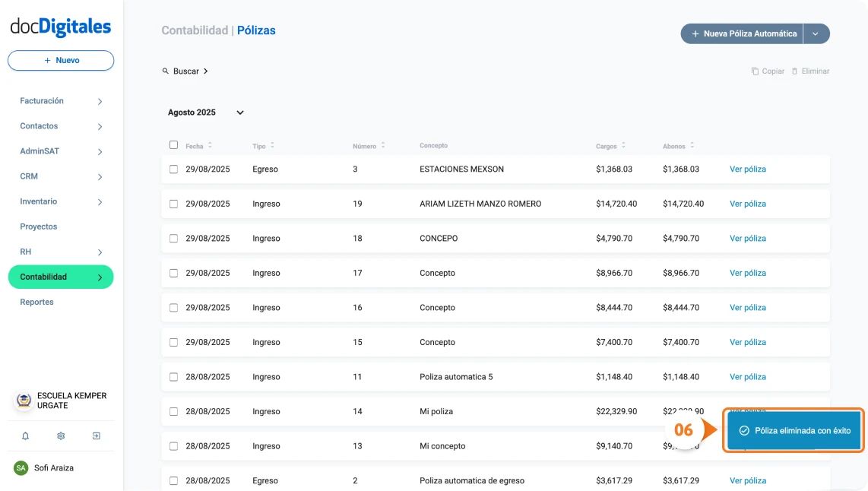Sign out using the logout icon

[96, 436]
